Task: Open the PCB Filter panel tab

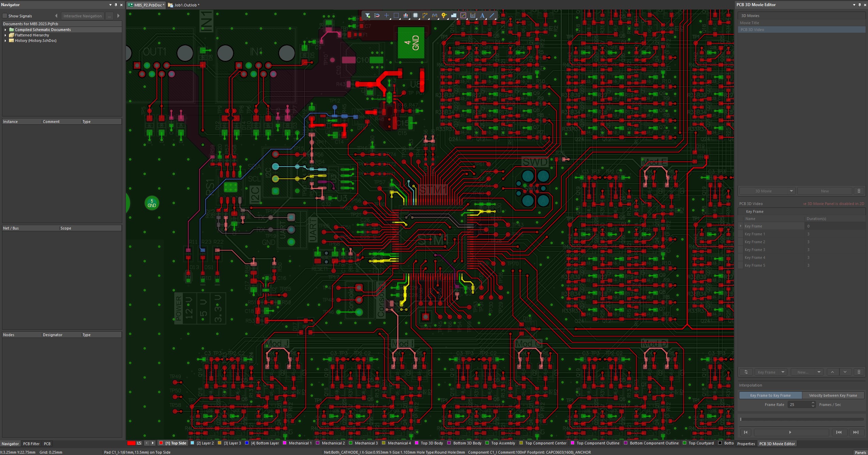Action: coord(31,443)
